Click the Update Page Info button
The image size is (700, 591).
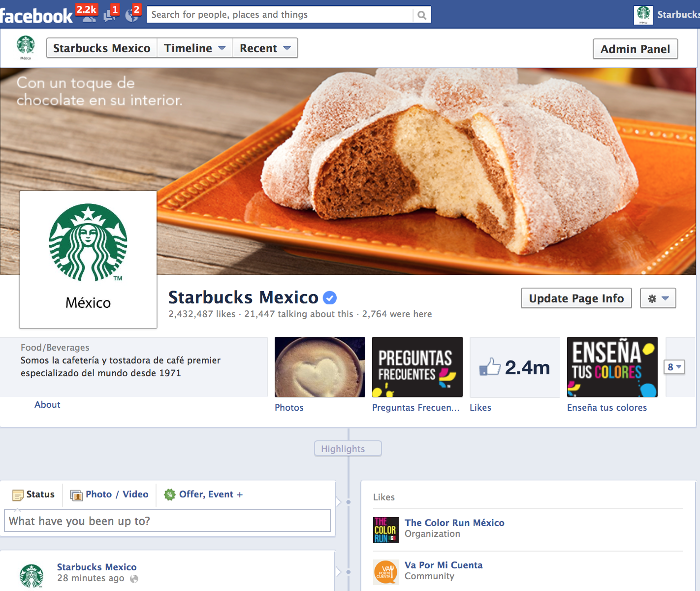tap(576, 298)
